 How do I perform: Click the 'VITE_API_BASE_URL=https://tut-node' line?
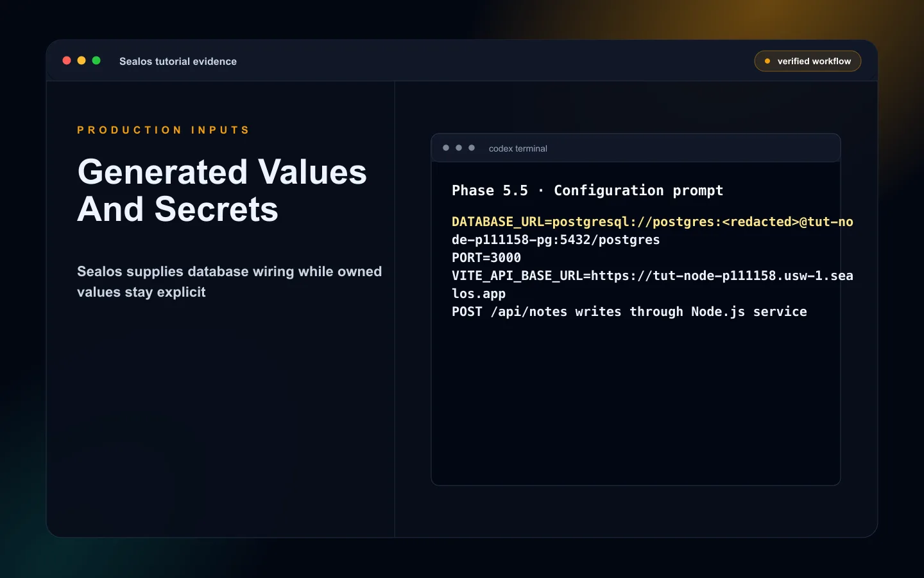pos(653,276)
